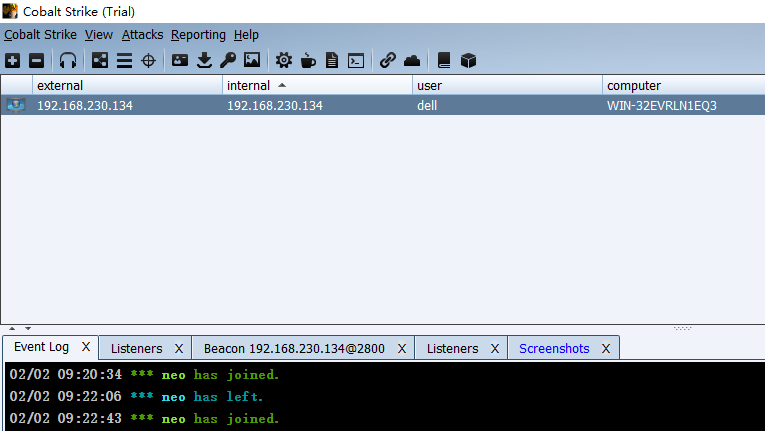
Task: Collapse top pane with up arrow
Action: (12, 328)
